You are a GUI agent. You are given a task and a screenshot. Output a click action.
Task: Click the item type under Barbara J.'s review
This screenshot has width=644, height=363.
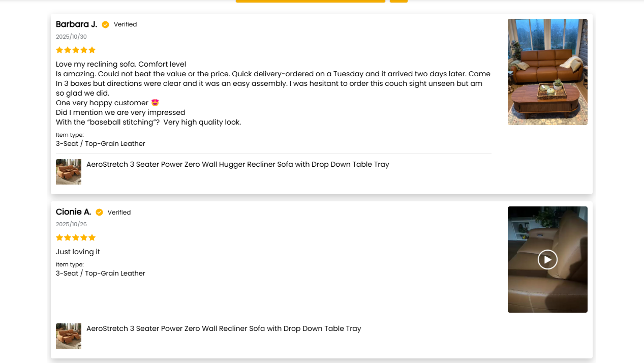(x=100, y=143)
